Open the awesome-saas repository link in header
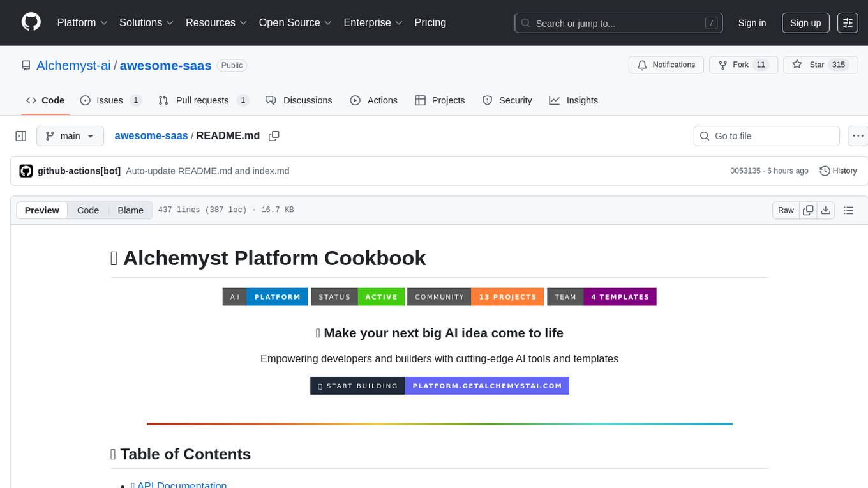868x488 pixels. point(165,65)
